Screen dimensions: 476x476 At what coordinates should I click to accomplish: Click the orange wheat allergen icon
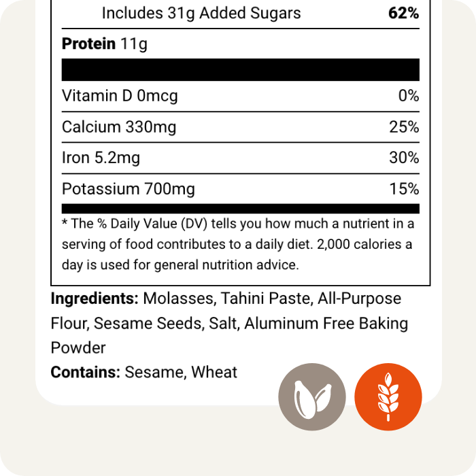[x=388, y=396]
